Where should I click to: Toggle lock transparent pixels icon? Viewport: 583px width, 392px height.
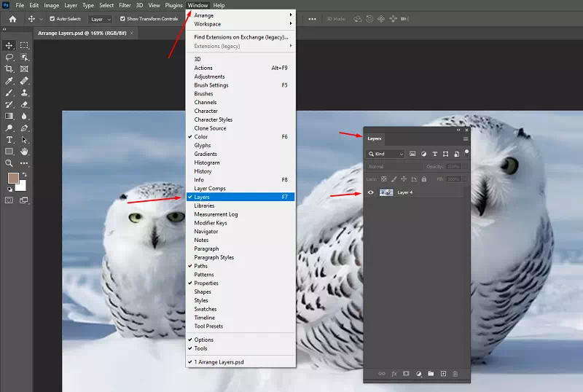(384, 179)
